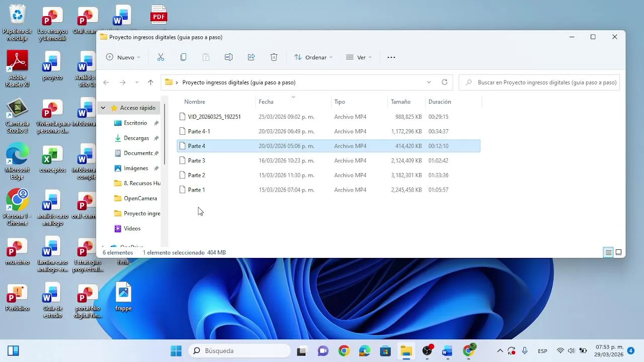Sort files by Duración column header
The height and width of the screenshot is (362, 644).
pyautogui.click(x=440, y=102)
